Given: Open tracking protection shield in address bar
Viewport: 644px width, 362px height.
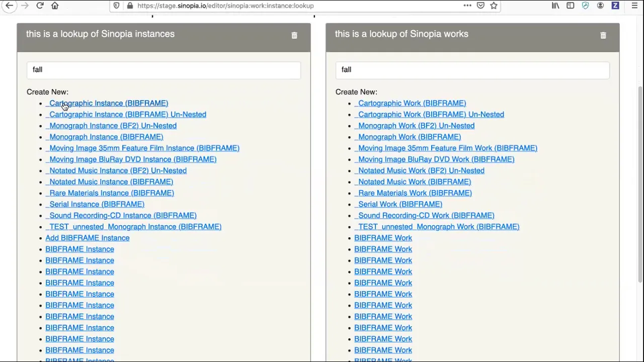Looking at the screenshot, I should click(116, 6).
